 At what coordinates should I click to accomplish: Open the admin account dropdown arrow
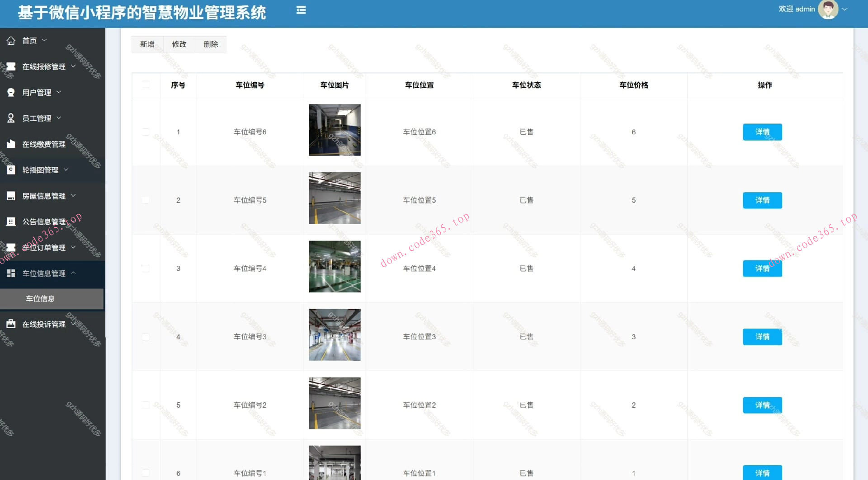tap(844, 9)
